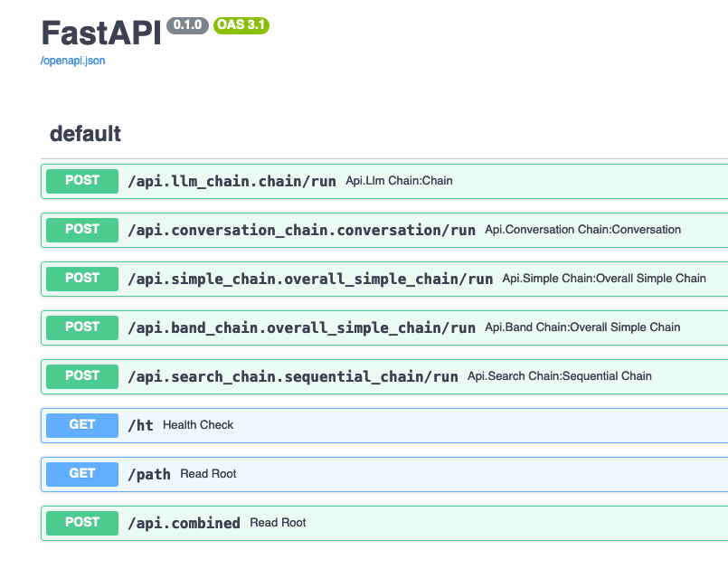Screen dimensions: 728x569
Task: Click the OAS 3.1 badge
Action: [241, 25]
